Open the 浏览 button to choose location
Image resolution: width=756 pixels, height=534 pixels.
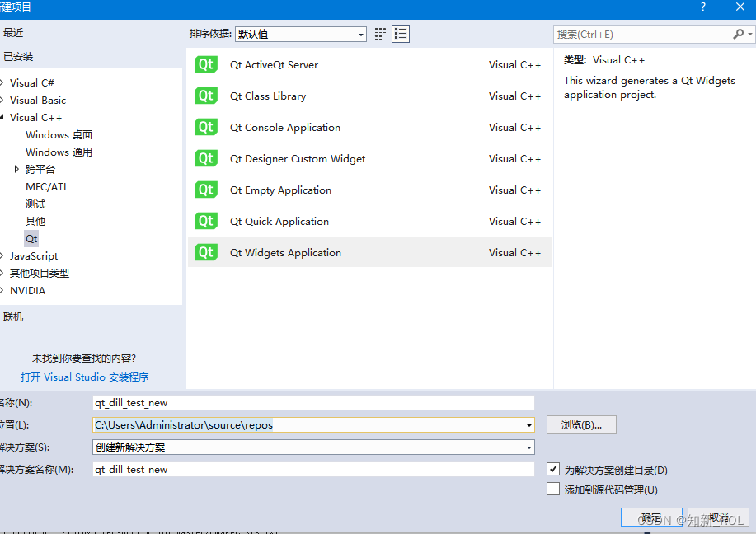[580, 424]
